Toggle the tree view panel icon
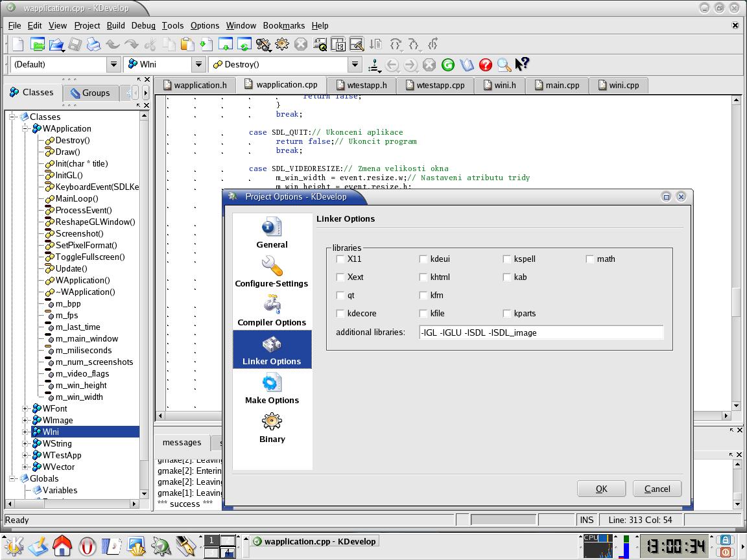 [338, 44]
